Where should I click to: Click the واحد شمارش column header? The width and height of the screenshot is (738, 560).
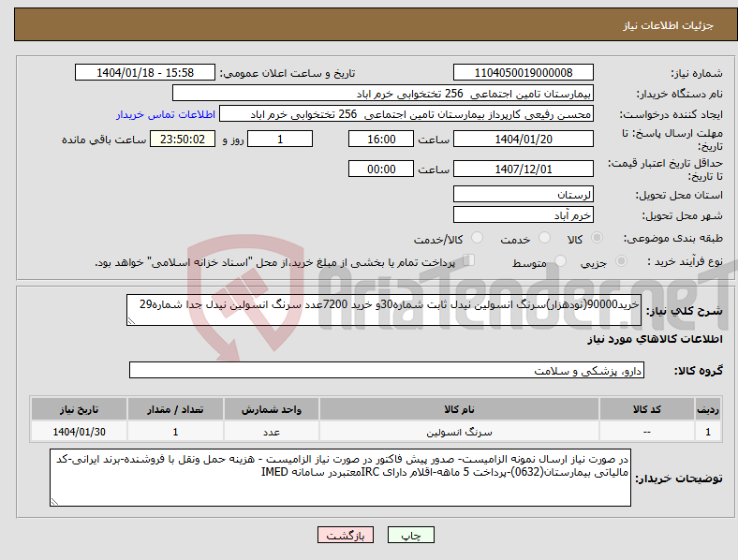[x=272, y=409]
